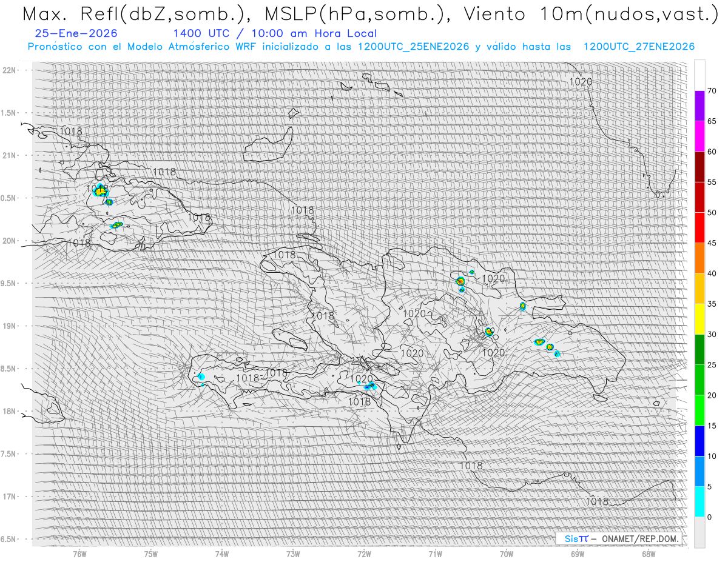Click the '71W' longitude label

click(435, 554)
